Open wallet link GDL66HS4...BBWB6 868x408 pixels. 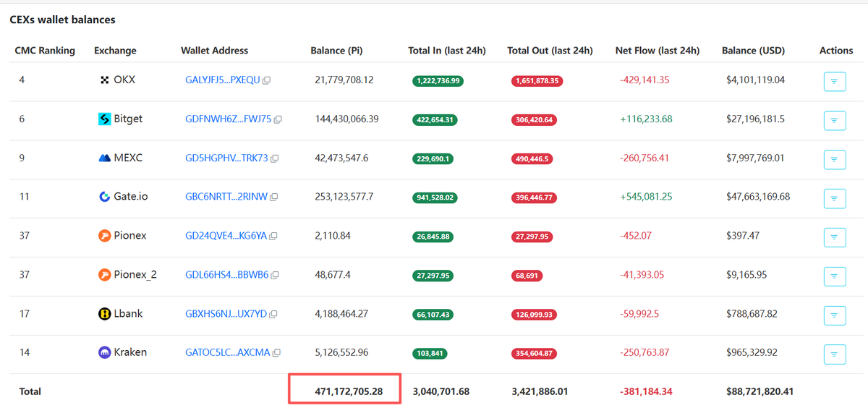227,275
